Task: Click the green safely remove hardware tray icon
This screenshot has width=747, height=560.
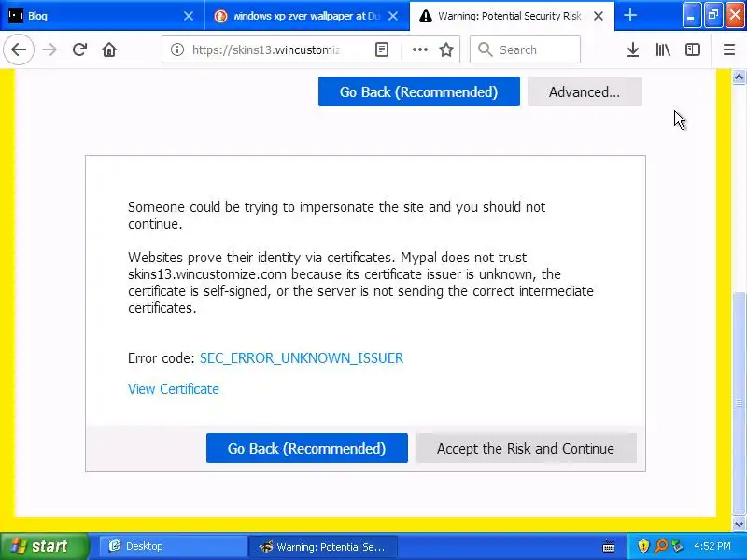Action: pyautogui.click(x=677, y=546)
